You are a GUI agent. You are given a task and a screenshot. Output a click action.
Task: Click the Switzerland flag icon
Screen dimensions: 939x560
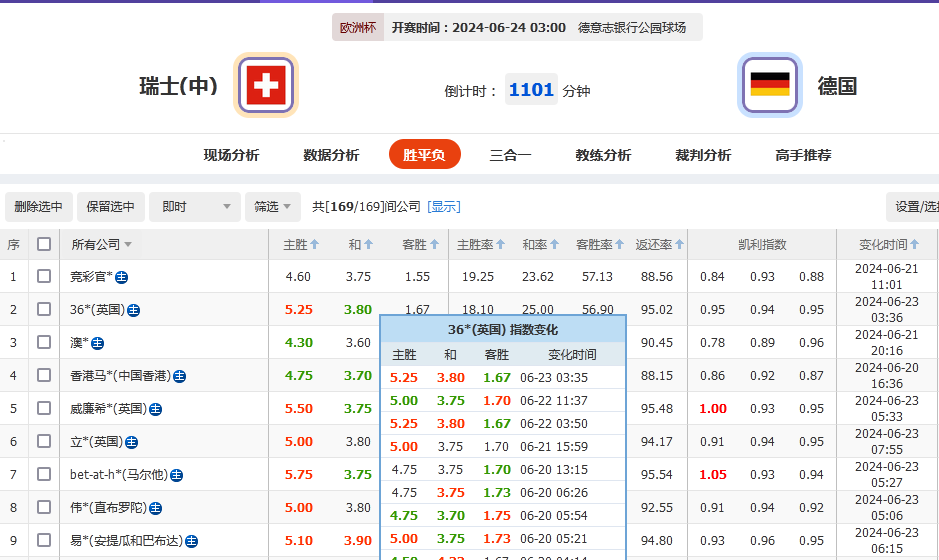(266, 85)
